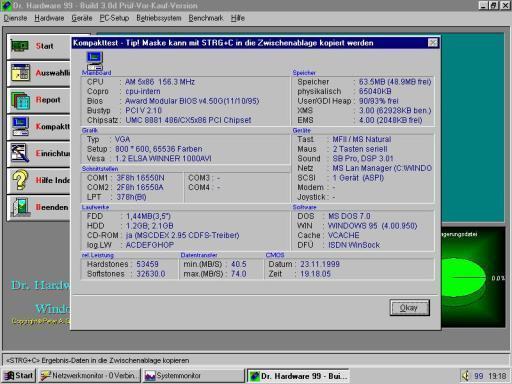Open the Windows Start menu

(19, 376)
